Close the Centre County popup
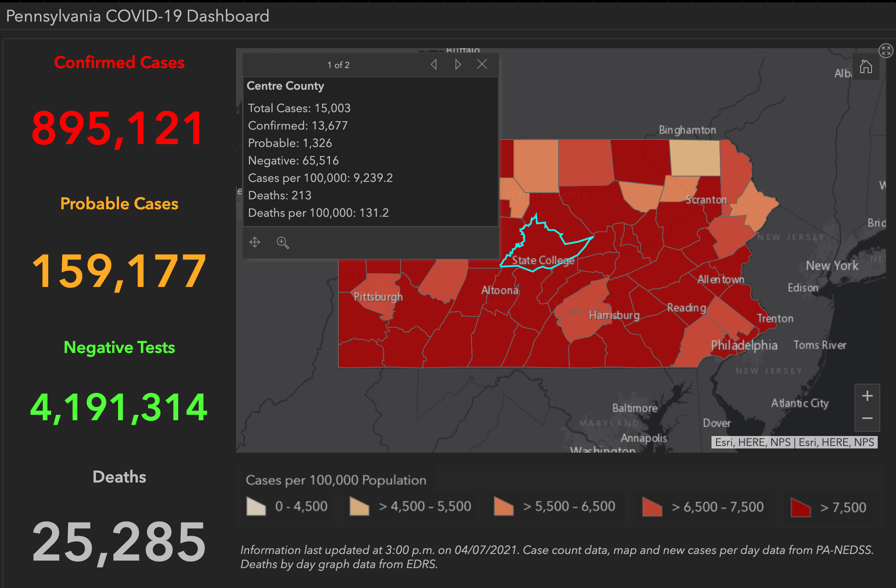Image resolution: width=896 pixels, height=588 pixels. click(x=482, y=64)
